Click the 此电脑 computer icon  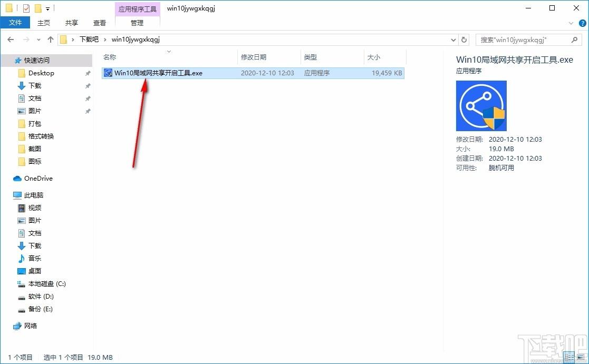[x=17, y=195]
